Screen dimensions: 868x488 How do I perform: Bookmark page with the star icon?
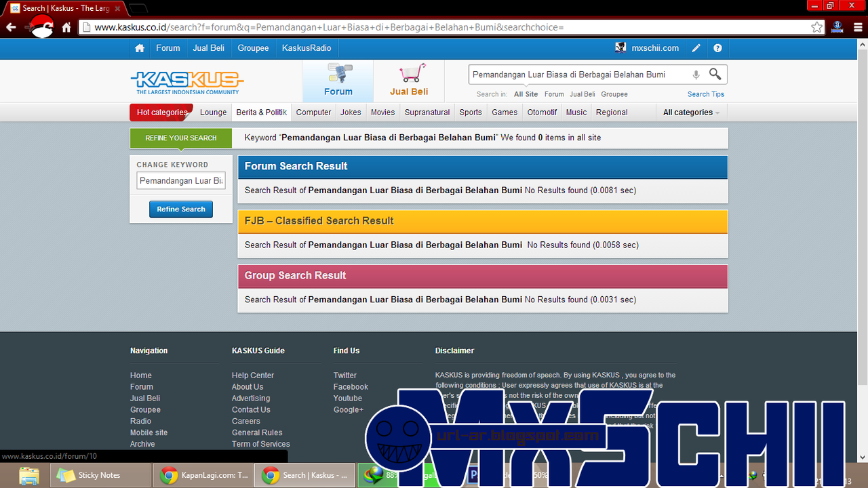pos(816,27)
